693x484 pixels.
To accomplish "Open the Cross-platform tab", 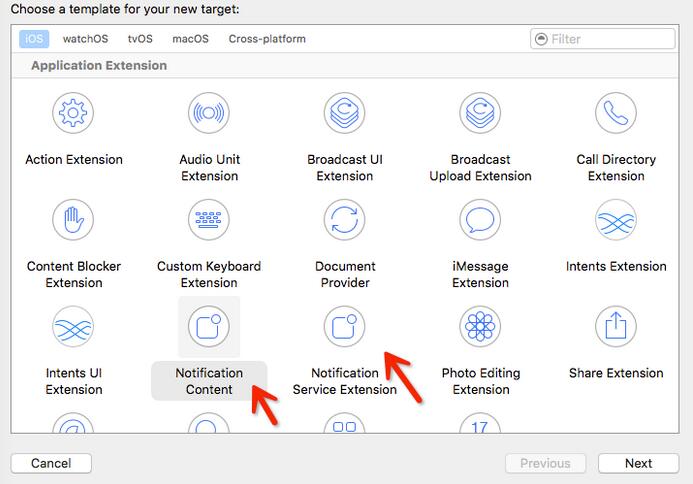I will [267, 39].
